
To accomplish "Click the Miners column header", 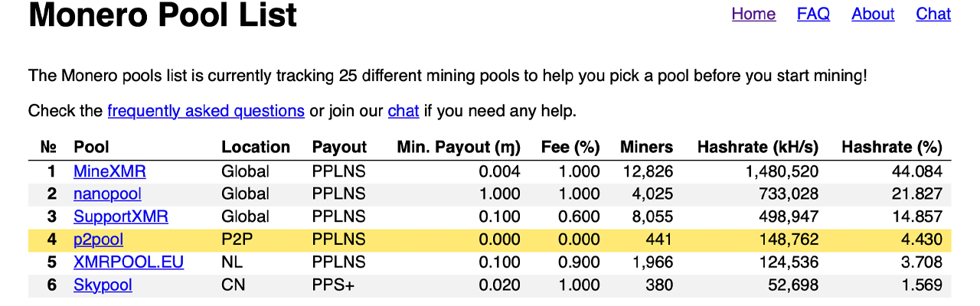I will (x=647, y=148).
